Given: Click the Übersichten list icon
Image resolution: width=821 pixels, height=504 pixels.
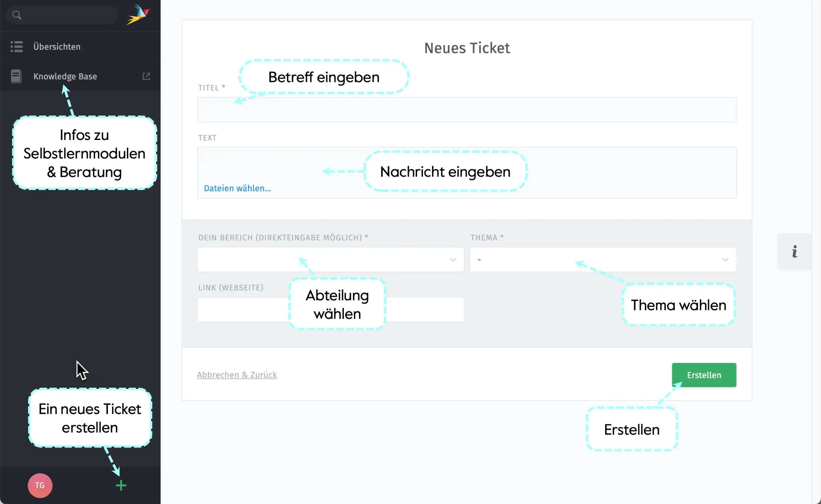Looking at the screenshot, I should 17,47.
